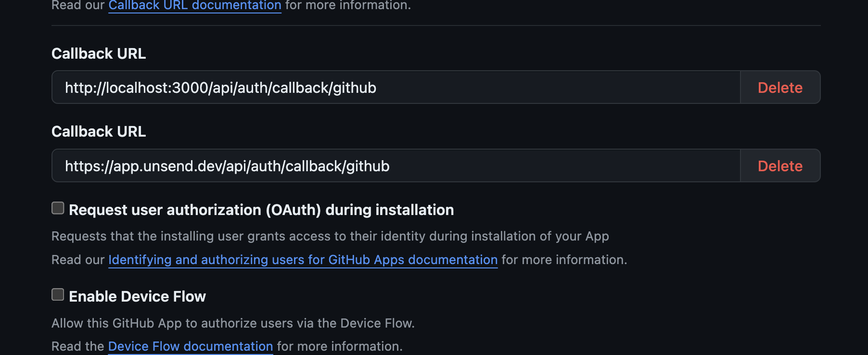This screenshot has height=355, width=868.
Task: Open Identifying and authorizing users documentation link
Action: pos(303,260)
